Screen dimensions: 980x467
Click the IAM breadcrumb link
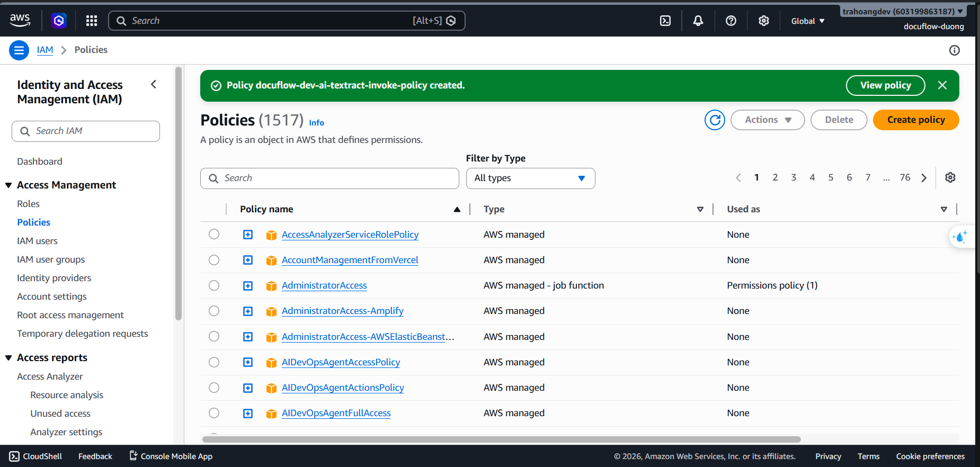point(45,50)
